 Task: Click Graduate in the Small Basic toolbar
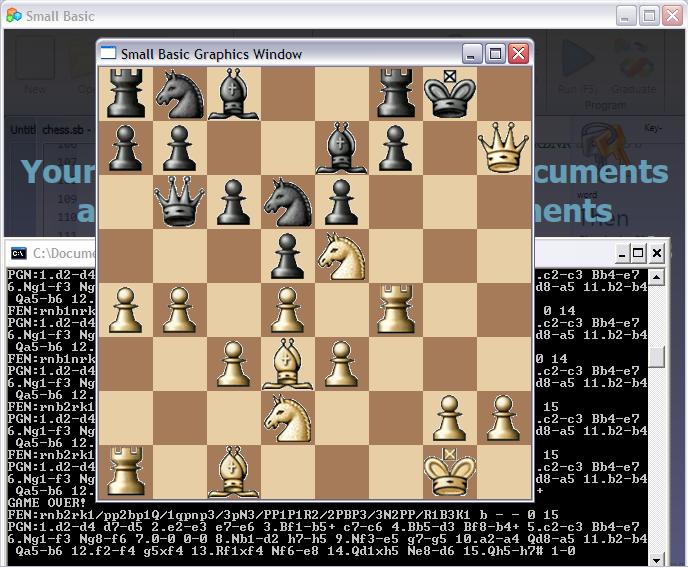click(x=634, y=67)
